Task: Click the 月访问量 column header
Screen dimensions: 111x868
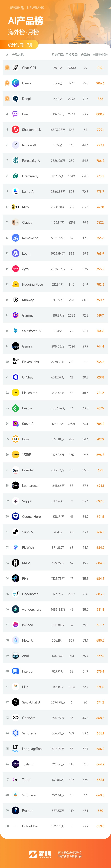Action: point(58,55)
